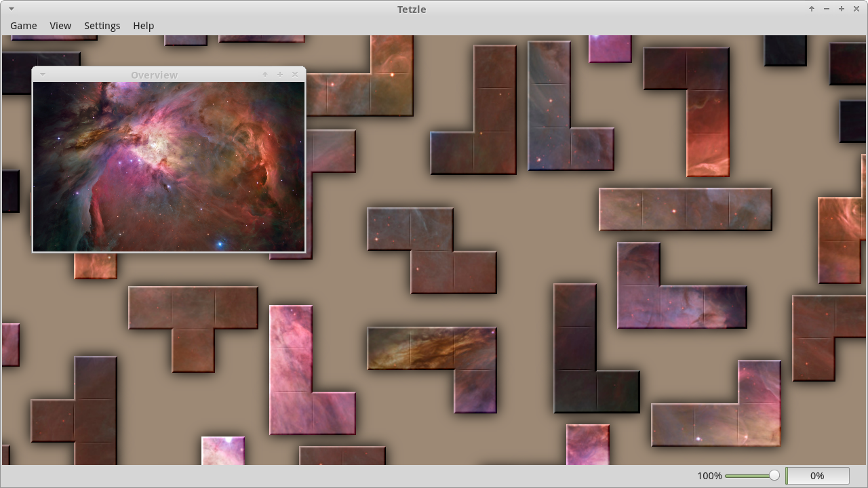
Task: Maximize the Tetzle main window
Action: pyautogui.click(x=841, y=9)
